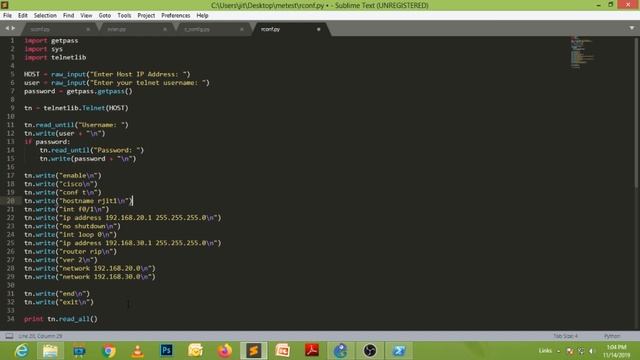Click the tn.write("enable\n") line
The height and width of the screenshot is (360, 640).
click(x=63, y=176)
